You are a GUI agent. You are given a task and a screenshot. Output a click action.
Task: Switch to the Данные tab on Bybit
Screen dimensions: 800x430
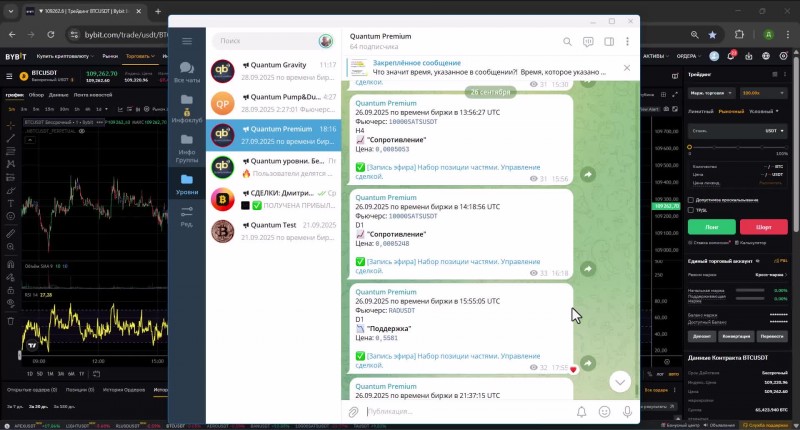tap(59, 95)
